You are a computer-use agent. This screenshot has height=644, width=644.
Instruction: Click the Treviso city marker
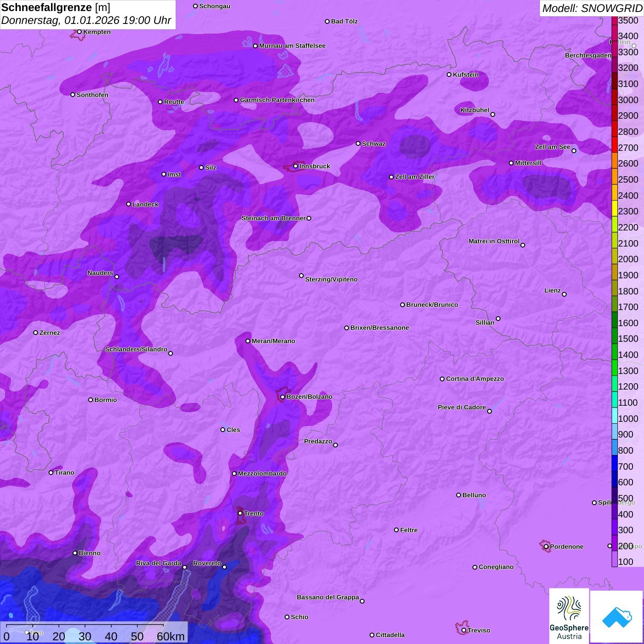point(464,630)
